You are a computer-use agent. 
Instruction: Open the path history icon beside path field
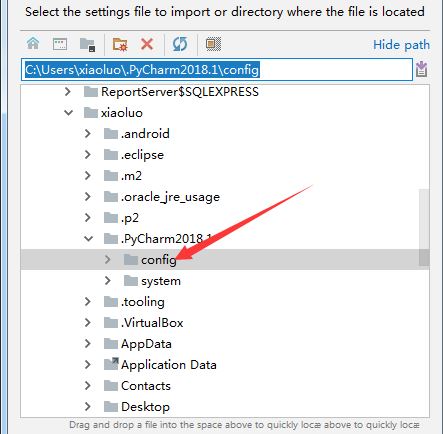pos(422,69)
